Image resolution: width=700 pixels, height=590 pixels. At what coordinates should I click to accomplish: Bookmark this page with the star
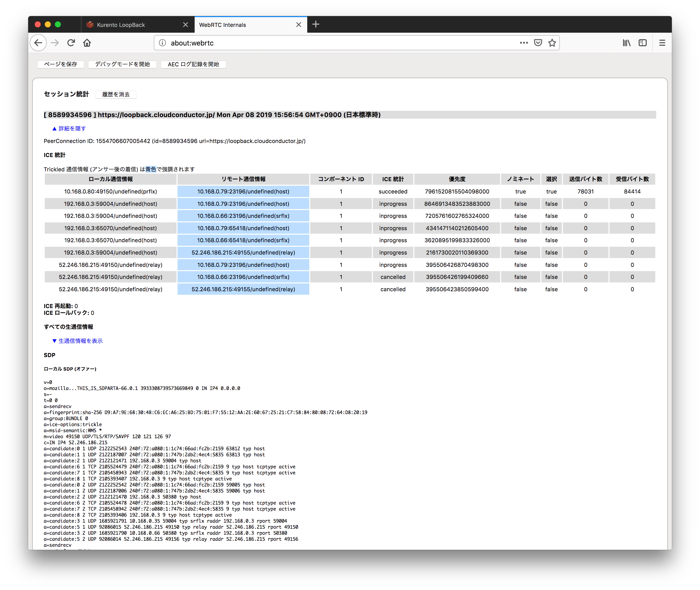coord(552,43)
